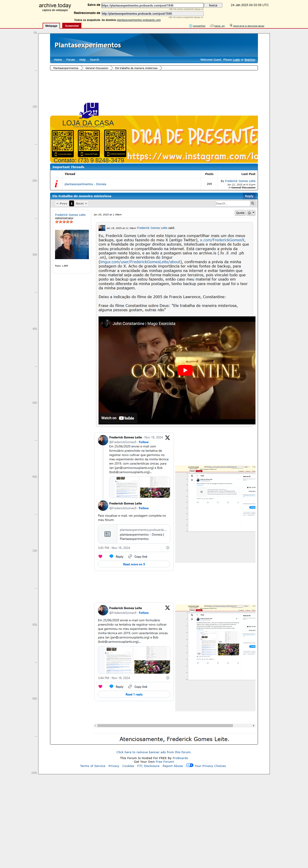Click the search magnifier icon in thread
The width and height of the screenshot is (308, 868).
tap(253, 203)
